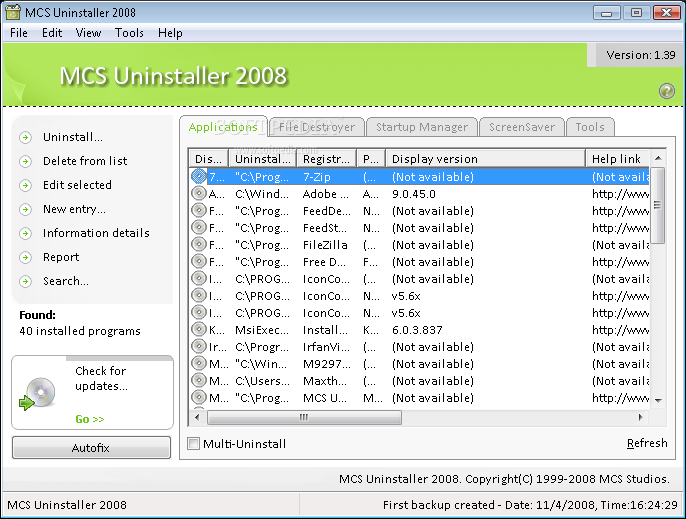
Task: Open the Edit menu
Action: [x=52, y=33]
